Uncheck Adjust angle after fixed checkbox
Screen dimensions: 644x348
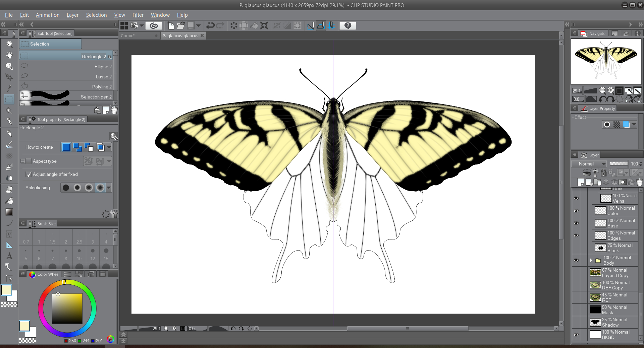click(x=29, y=175)
